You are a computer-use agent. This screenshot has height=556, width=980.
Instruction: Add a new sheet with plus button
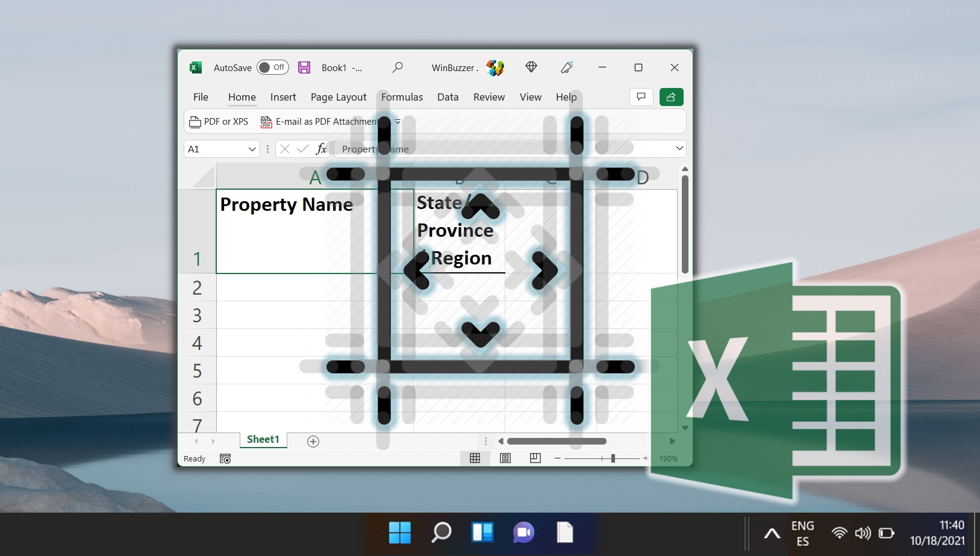(x=313, y=442)
